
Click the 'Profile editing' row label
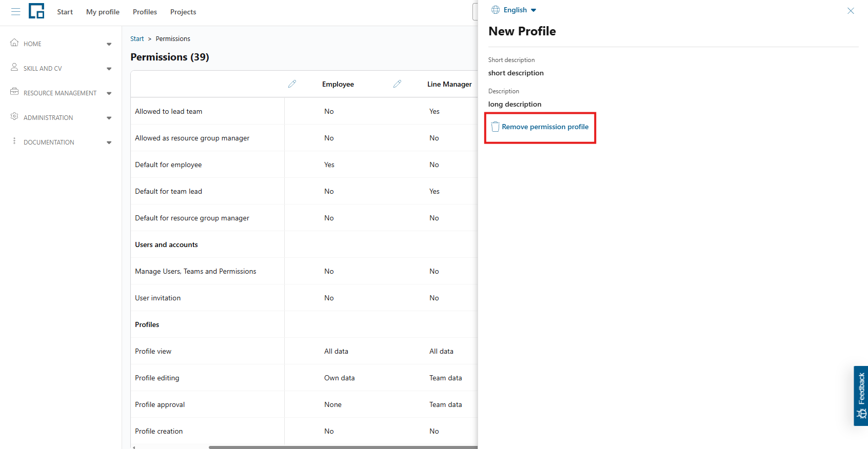click(157, 378)
